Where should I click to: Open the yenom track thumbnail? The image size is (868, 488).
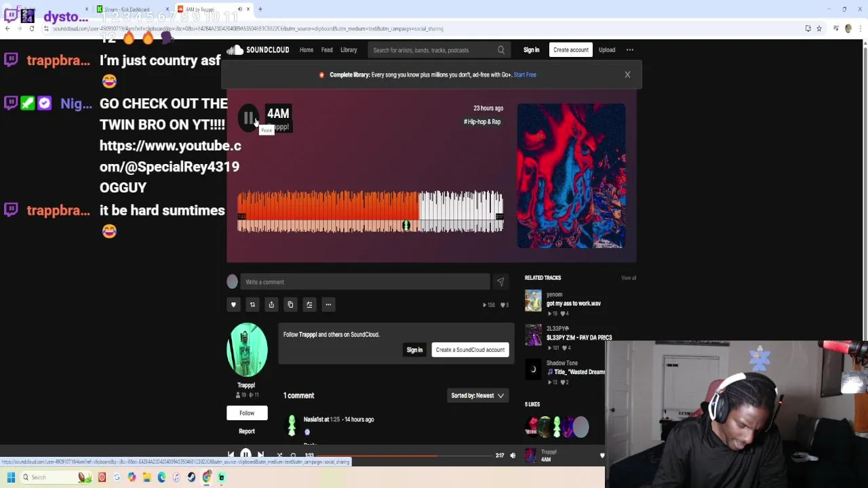point(533,301)
